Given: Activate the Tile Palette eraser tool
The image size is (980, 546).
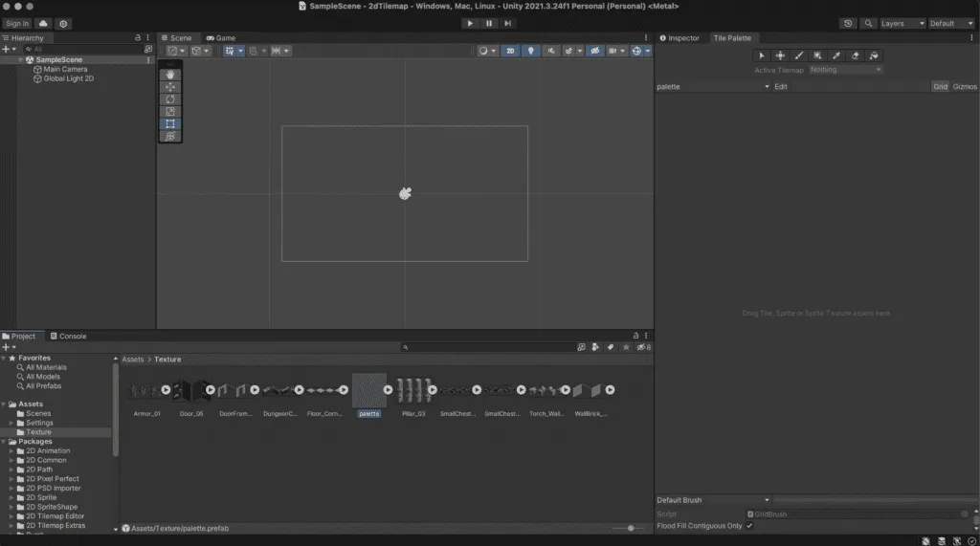Looking at the screenshot, I should tap(855, 55).
